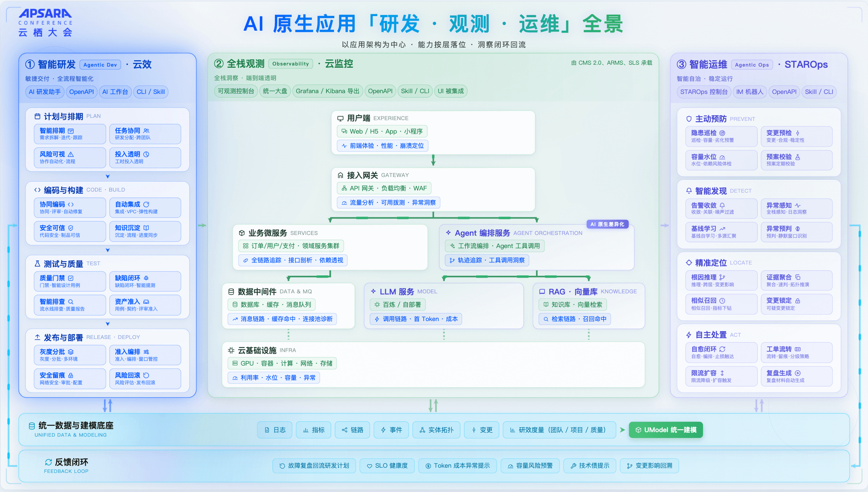
Task: Click the sparkle icon beside Agent 编排服务
Action: [448, 233]
